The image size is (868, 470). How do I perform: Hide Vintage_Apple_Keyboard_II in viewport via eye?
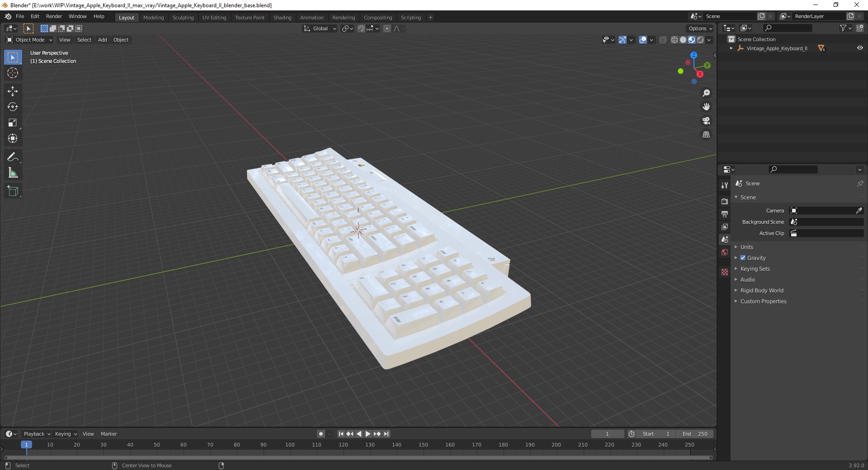click(860, 48)
